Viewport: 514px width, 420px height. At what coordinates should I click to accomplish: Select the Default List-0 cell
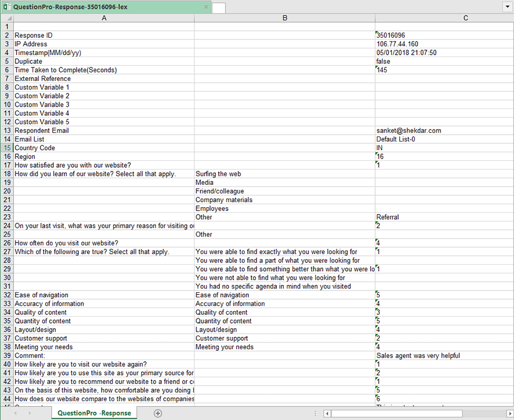(444, 139)
